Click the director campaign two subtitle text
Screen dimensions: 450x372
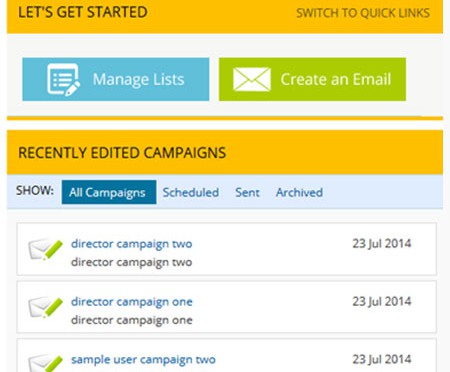click(131, 262)
